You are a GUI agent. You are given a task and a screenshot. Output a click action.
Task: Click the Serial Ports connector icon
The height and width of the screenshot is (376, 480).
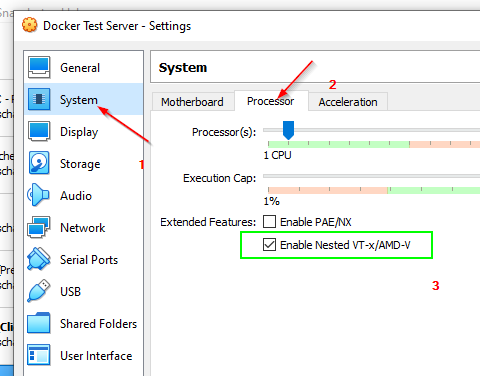(x=39, y=259)
